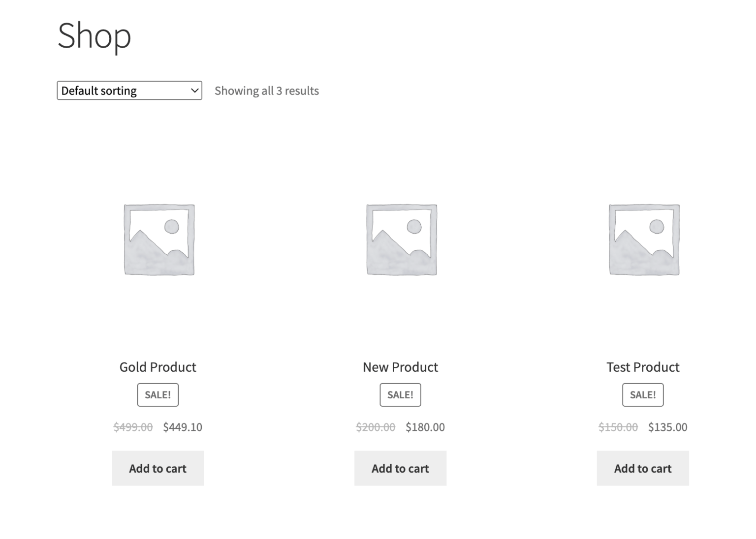Click the crossed-out $499.00 price
Viewport: 756px width, 539px height.
pyautogui.click(x=133, y=427)
